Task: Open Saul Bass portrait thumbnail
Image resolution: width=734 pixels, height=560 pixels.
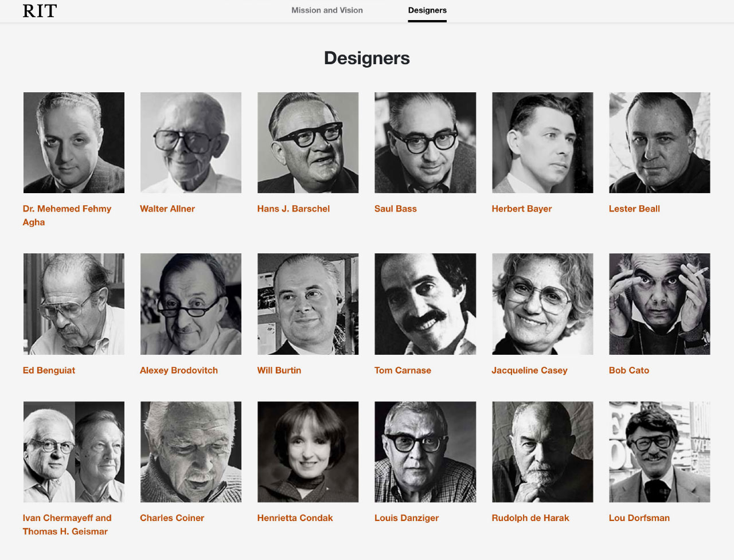Action: [425, 143]
